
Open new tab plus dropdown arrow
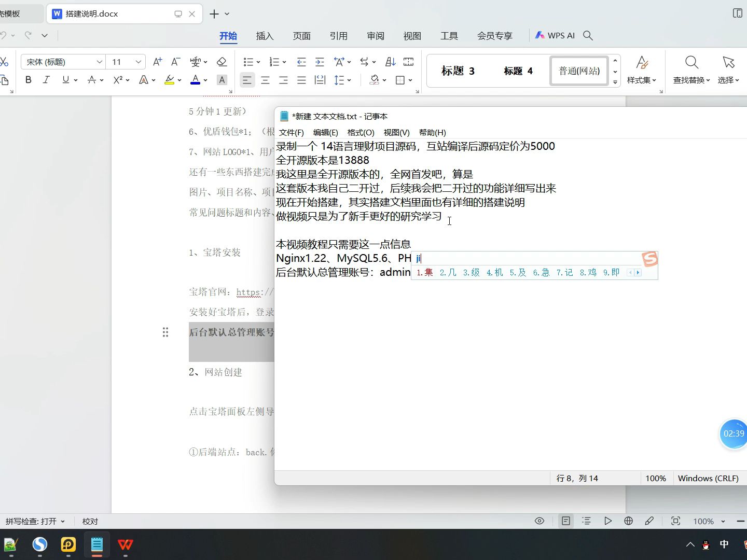227,14
